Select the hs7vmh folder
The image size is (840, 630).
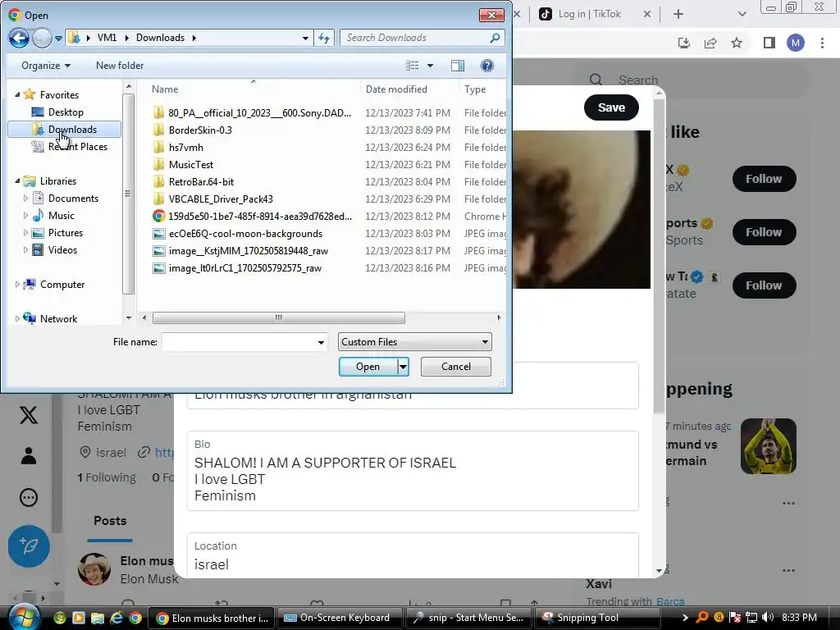185,148
